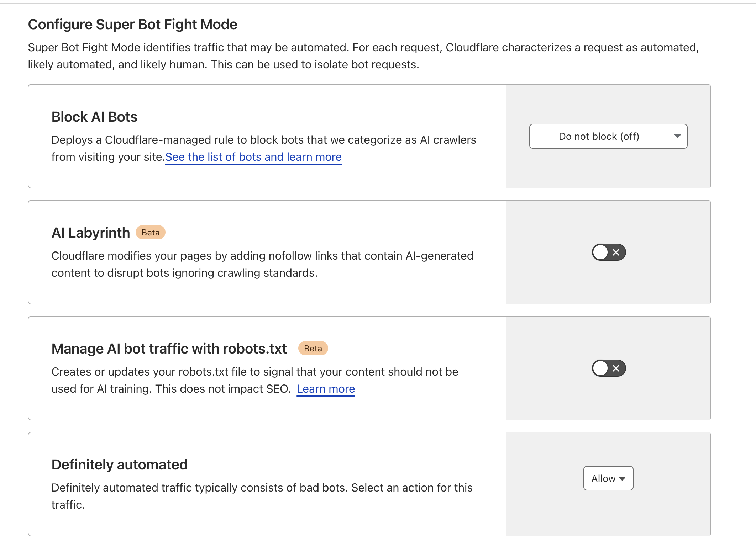Click the "Configure Super Bot Fight Mode" heading

coord(132,24)
